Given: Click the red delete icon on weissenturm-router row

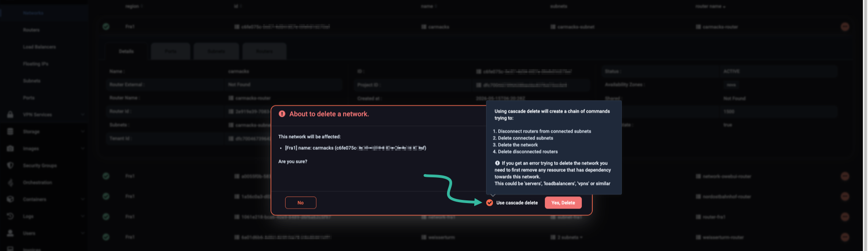Looking at the screenshot, I should pyautogui.click(x=844, y=237).
